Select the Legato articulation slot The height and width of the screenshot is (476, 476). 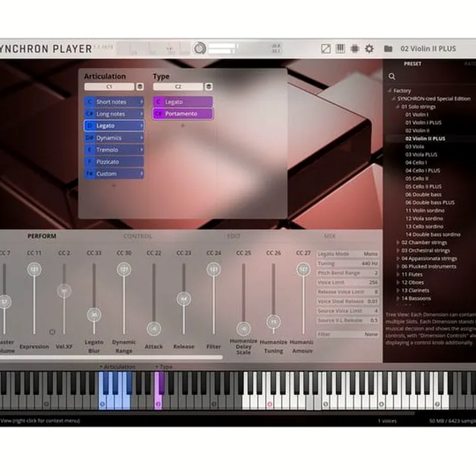pos(114,126)
